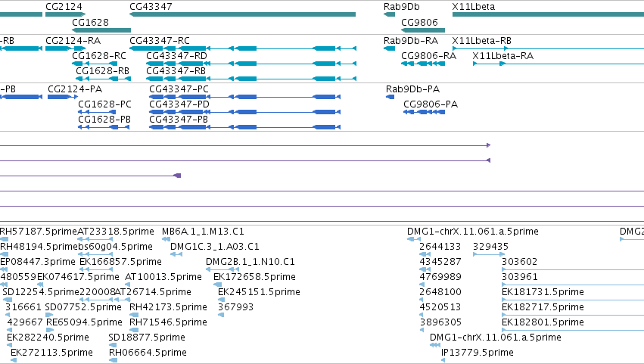The width and height of the screenshot is (644, 364).
Task: Click EST label EK181731.5prime
Action: (x=543, y=292)
